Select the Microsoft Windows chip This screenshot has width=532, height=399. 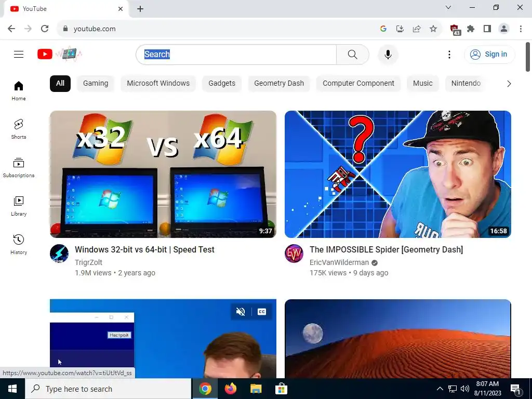(x=158, y=84)
